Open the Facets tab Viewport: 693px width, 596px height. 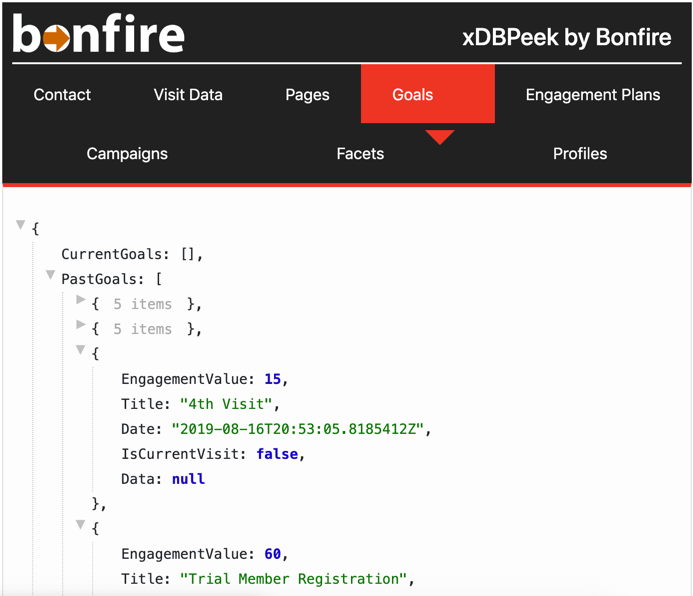tap(360, 154)
